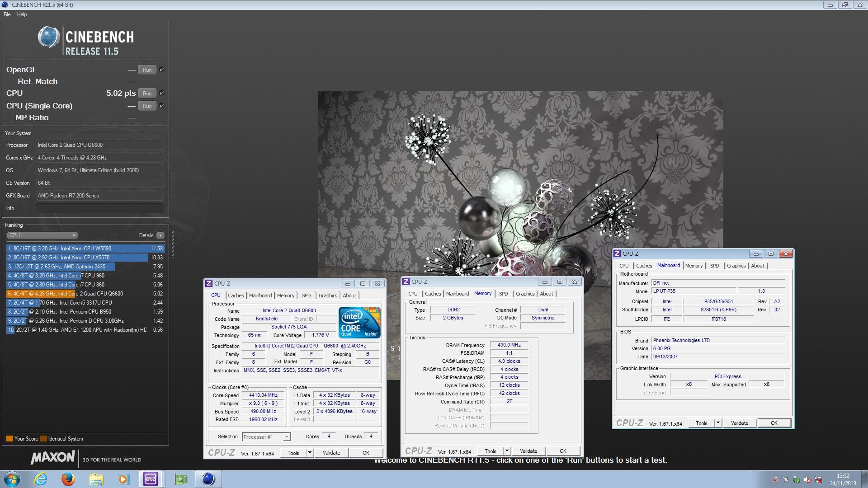Screen dimensions: 868x488
Task: Click the Tools button in Memory window
Action: coord(491,451)
